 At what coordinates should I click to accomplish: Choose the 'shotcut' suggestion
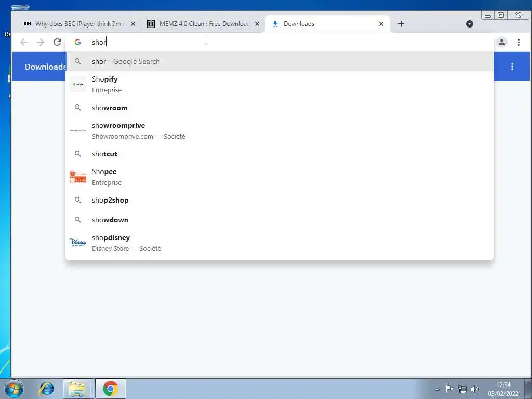click(280, 154)
